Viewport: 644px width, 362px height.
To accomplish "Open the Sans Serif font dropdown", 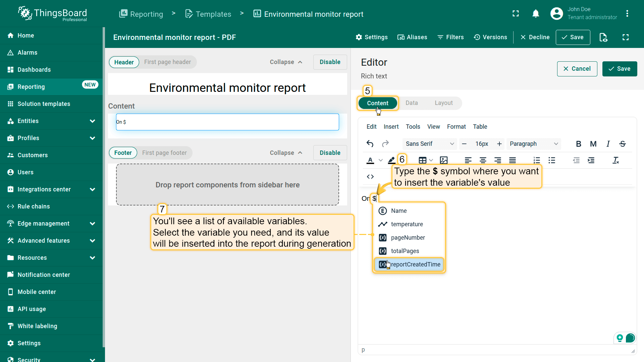I will click(429, 144).
